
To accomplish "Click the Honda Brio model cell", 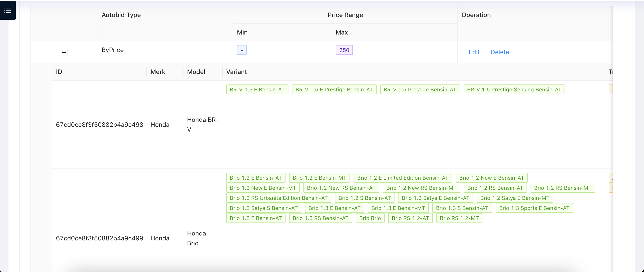I will (196, 238).
